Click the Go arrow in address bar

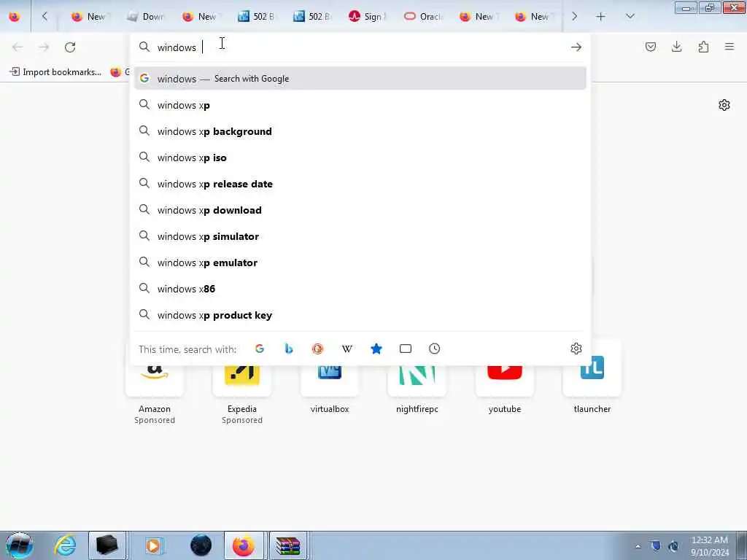(x=576, y=47)
